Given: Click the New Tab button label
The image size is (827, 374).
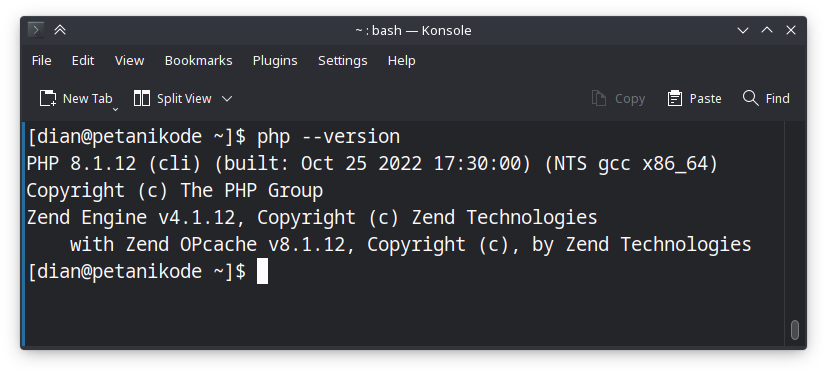Looking at the screenshot, I should (x=88, y=99).
